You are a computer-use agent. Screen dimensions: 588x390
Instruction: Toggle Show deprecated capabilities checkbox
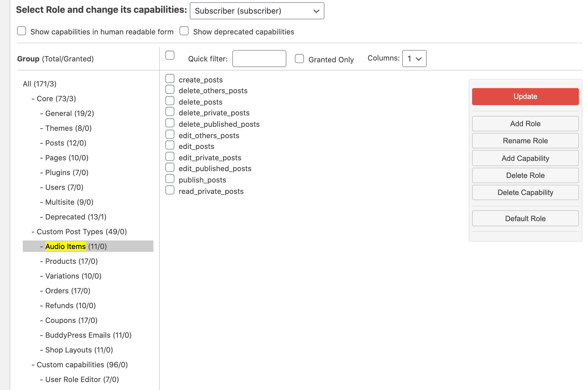pyautogui.click(x=184, y=31)
